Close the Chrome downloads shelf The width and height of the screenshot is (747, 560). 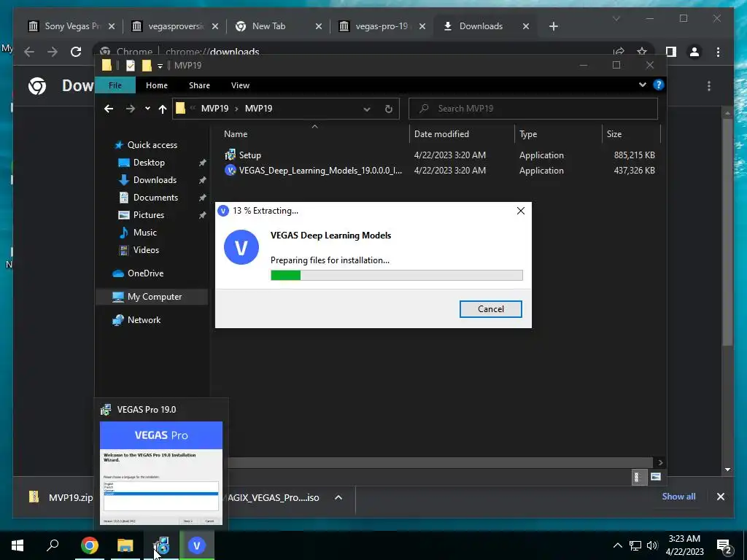(x=720, y=497)
